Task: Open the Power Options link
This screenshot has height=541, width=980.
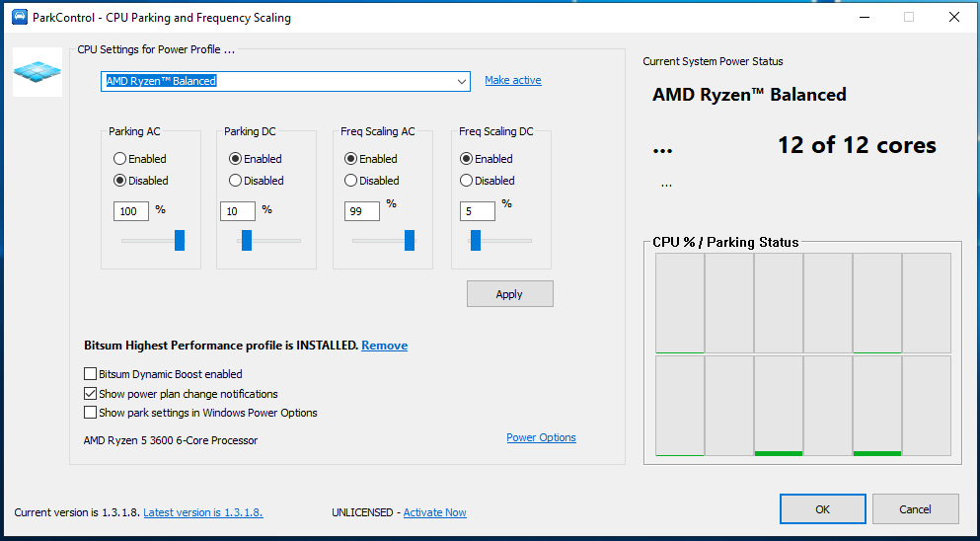Action: [541, 437]
